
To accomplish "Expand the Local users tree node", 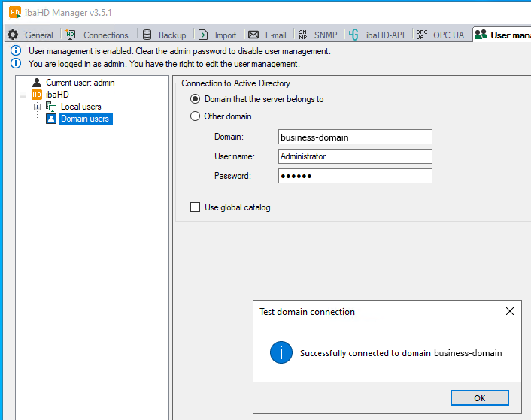I will (x=37, y=107).
